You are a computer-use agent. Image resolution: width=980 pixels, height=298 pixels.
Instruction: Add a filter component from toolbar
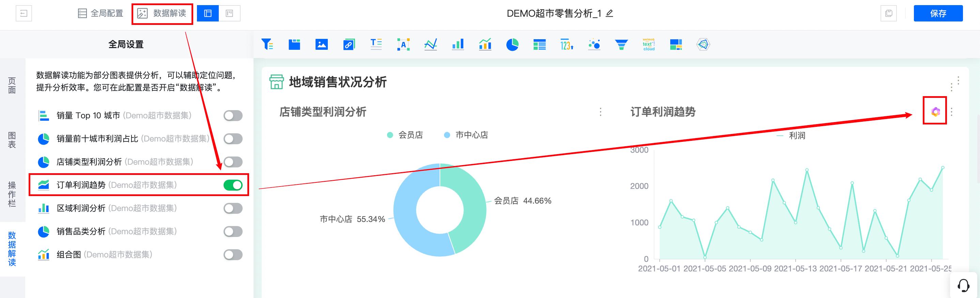(x=267, y=45)
